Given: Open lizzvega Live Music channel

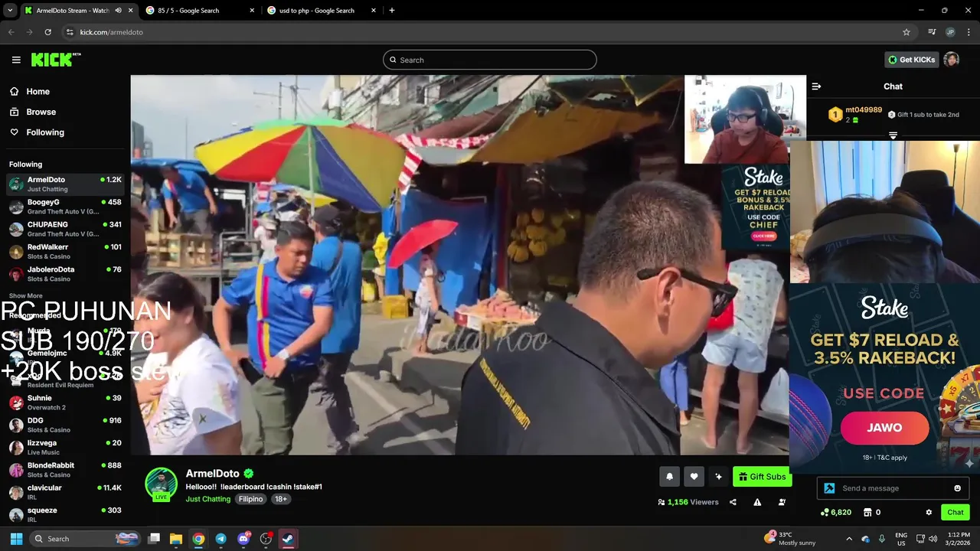Looking at the screenshot, I should point(65,447).
